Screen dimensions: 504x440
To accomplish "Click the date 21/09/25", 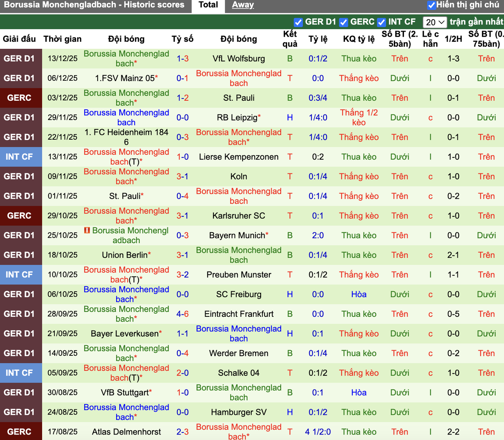I will click(62, 334).
